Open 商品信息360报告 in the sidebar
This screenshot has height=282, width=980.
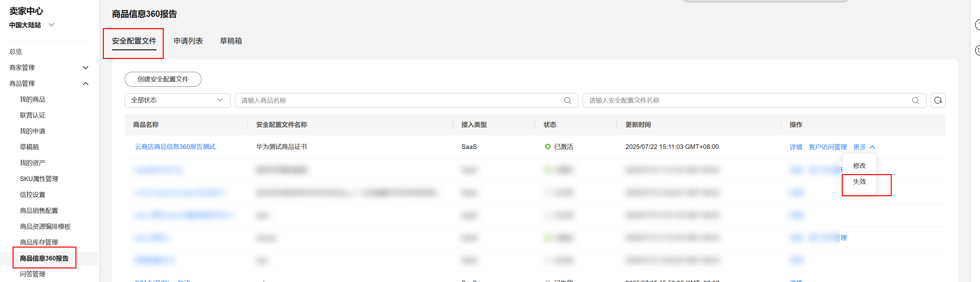tap(44, 258)
